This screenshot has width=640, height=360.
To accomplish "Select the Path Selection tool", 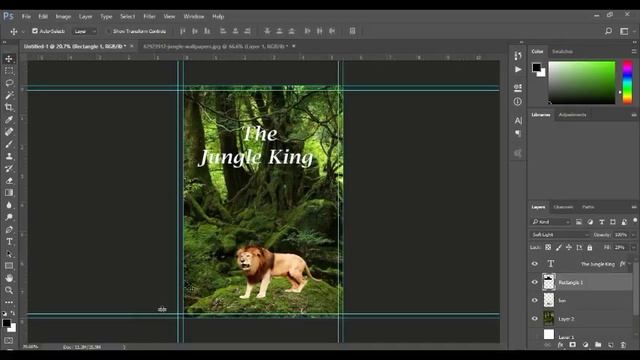I will 9,254.
